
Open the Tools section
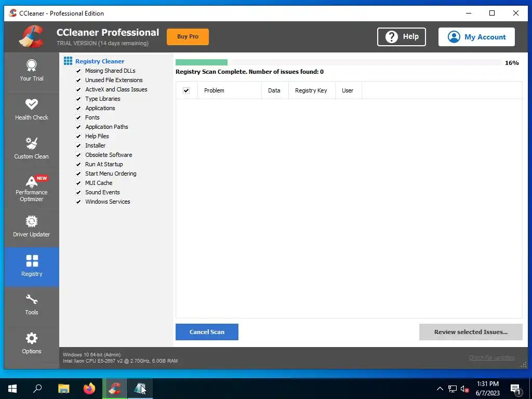point(32,305)
